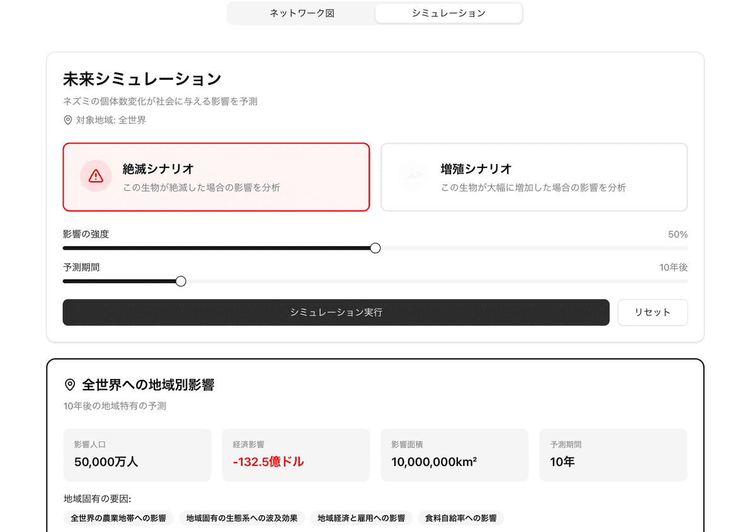
Task: Click the リセット button
Action: pos(653,312)
